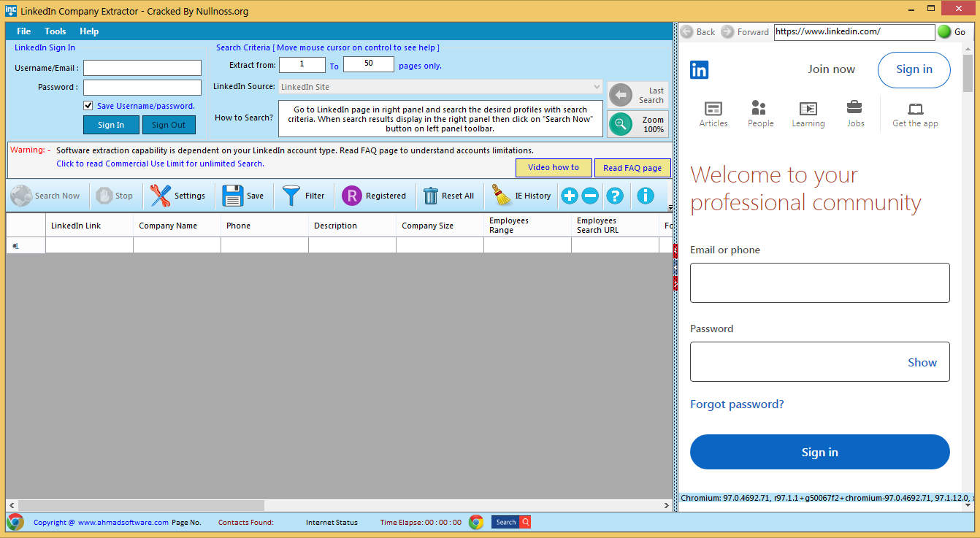Image resolution: width=980 pixels, height=538 pixels.
Task: Open info with the blue i icon
Action: (x=646, y=196)
